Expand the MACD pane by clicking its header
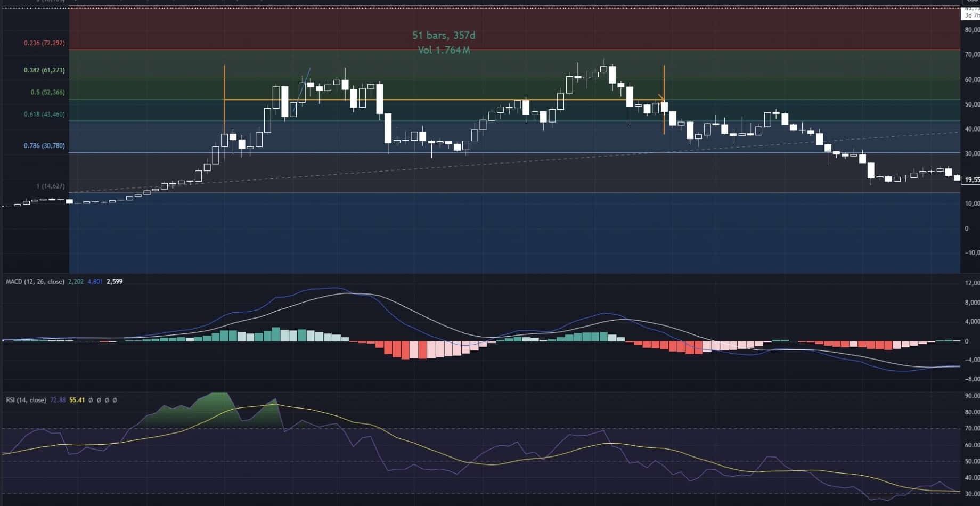 click(35, 281)
